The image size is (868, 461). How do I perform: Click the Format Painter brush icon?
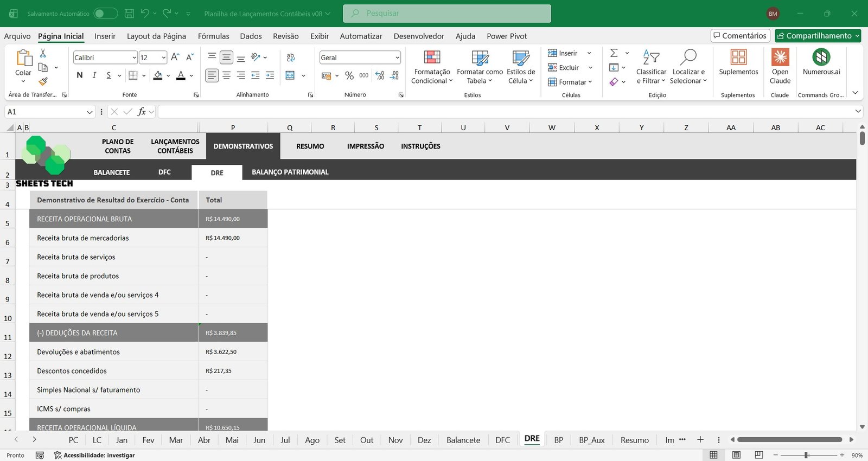(x=43, y=81)
